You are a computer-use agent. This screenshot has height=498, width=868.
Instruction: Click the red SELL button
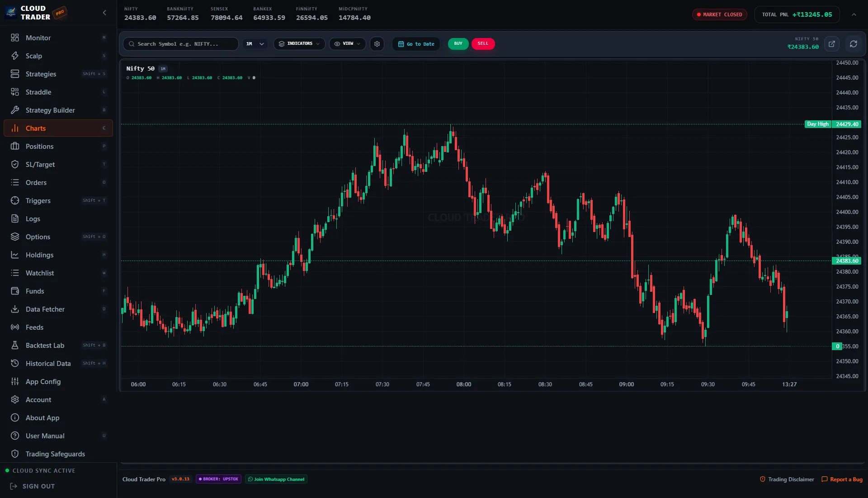(483, 44)
